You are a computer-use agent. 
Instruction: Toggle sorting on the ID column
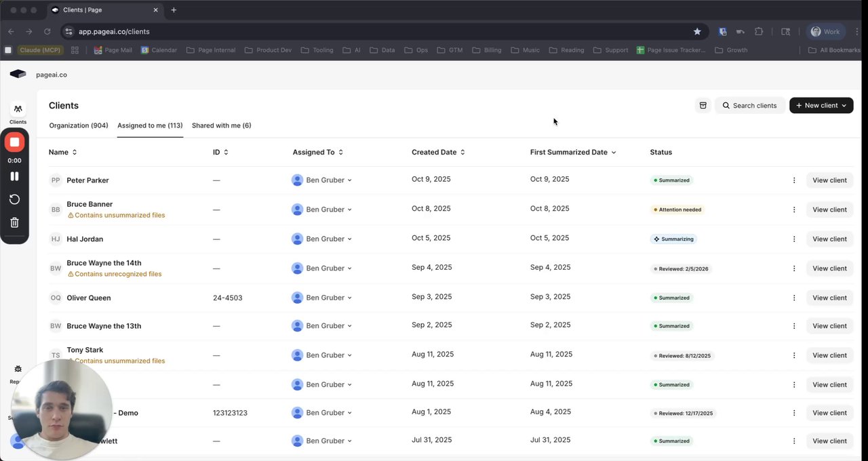point(220,153)
